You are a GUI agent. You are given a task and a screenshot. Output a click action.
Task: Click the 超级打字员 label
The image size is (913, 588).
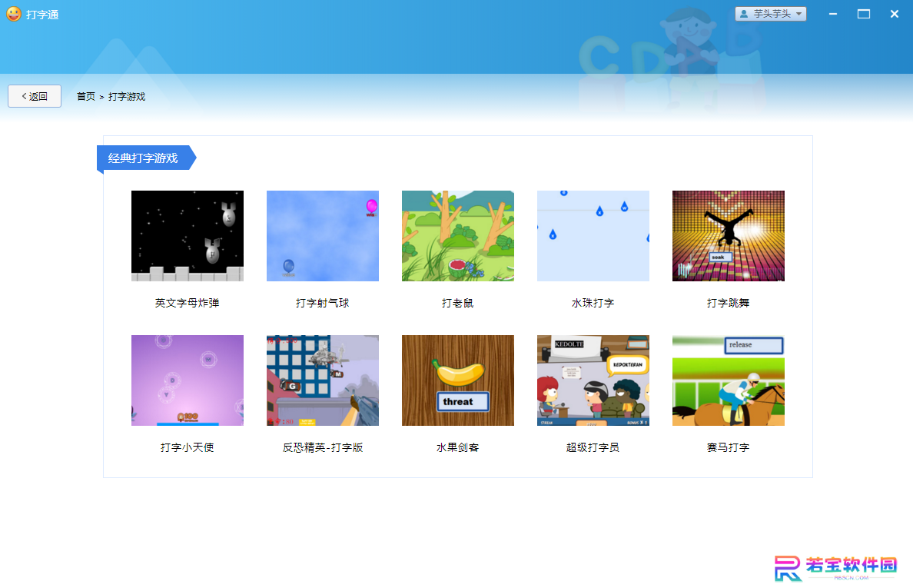[x=593, y=447]
